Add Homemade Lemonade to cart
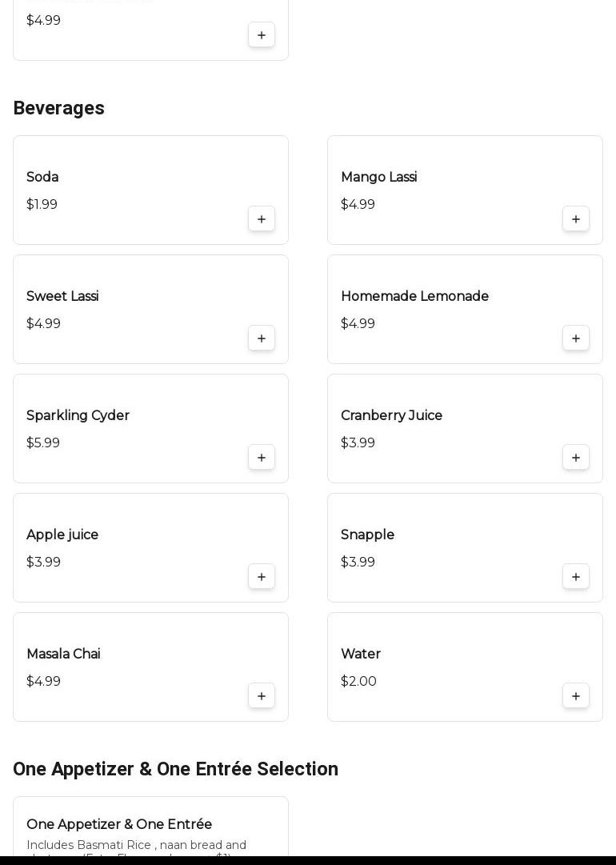The image size is (616, 865). tap(576, 338)
